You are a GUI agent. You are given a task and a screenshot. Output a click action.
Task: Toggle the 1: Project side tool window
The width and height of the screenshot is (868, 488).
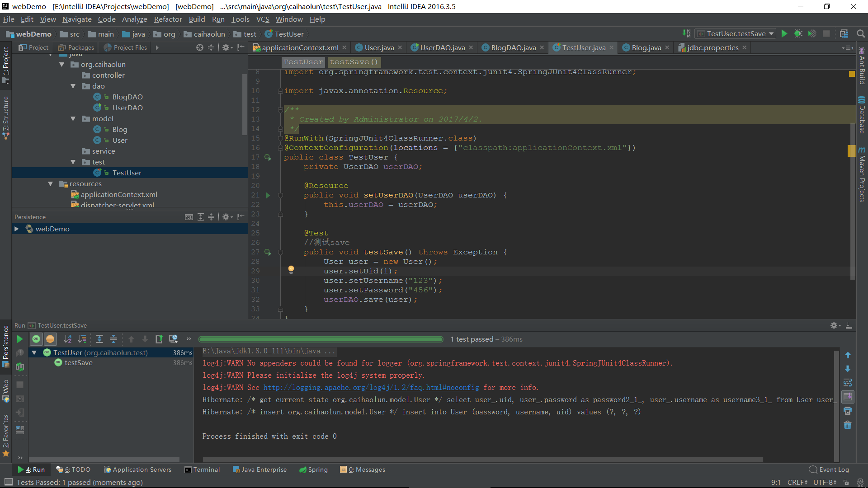6,66
